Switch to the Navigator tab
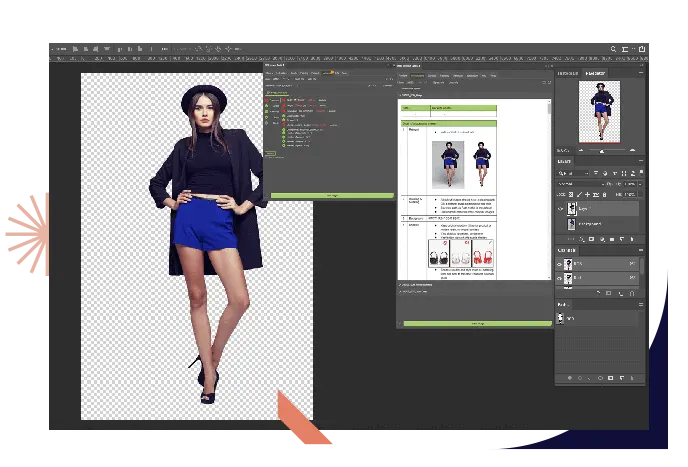 (595, 73)
